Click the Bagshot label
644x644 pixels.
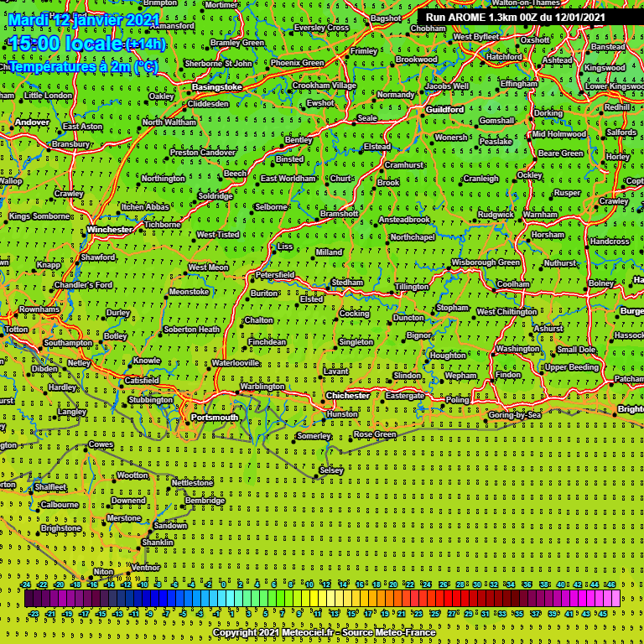(x=385, y=18)
